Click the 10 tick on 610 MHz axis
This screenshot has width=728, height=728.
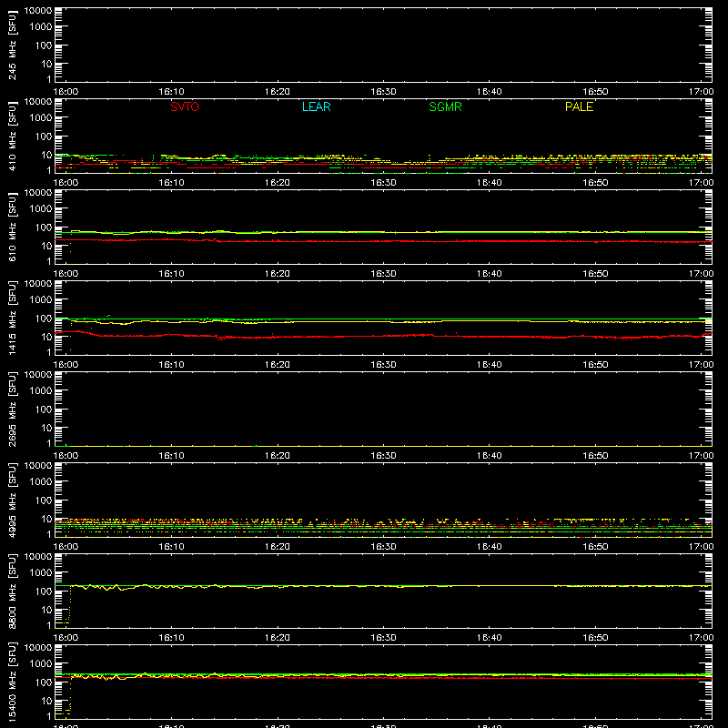(46, 246)
